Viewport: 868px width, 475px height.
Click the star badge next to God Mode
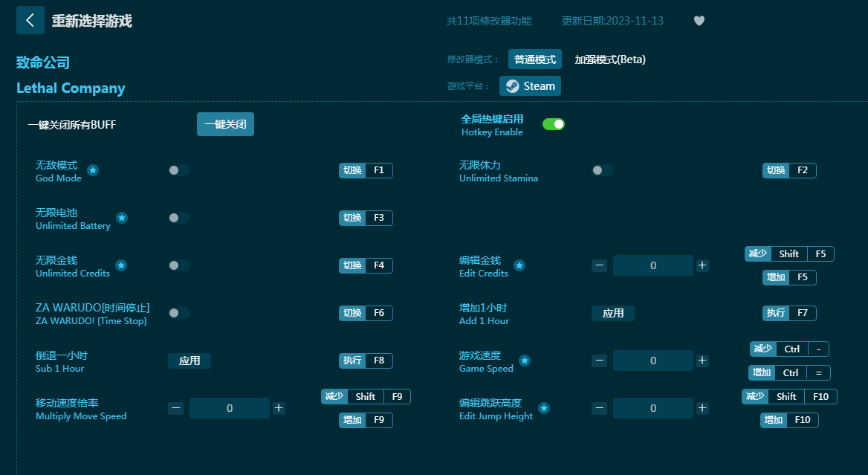[93, 170]
